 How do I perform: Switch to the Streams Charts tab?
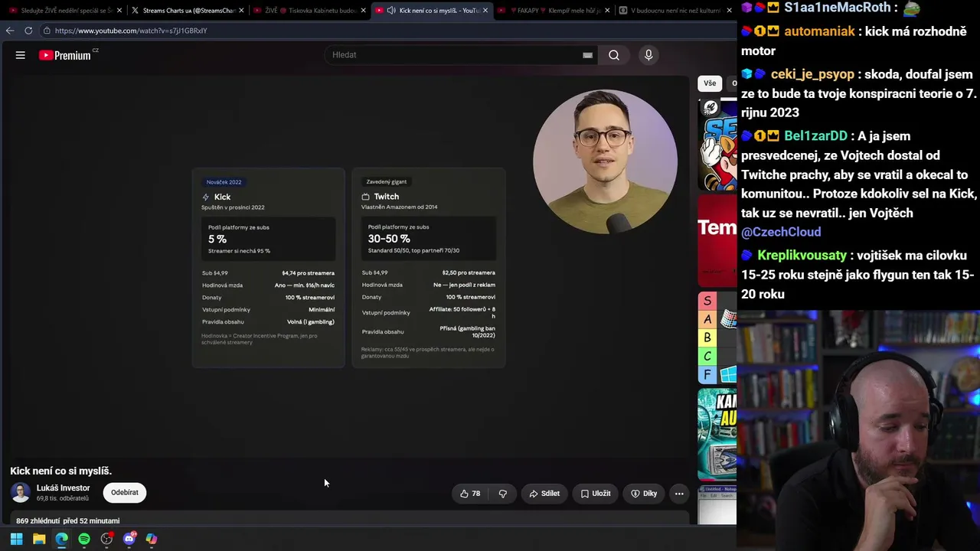[188, 11]
